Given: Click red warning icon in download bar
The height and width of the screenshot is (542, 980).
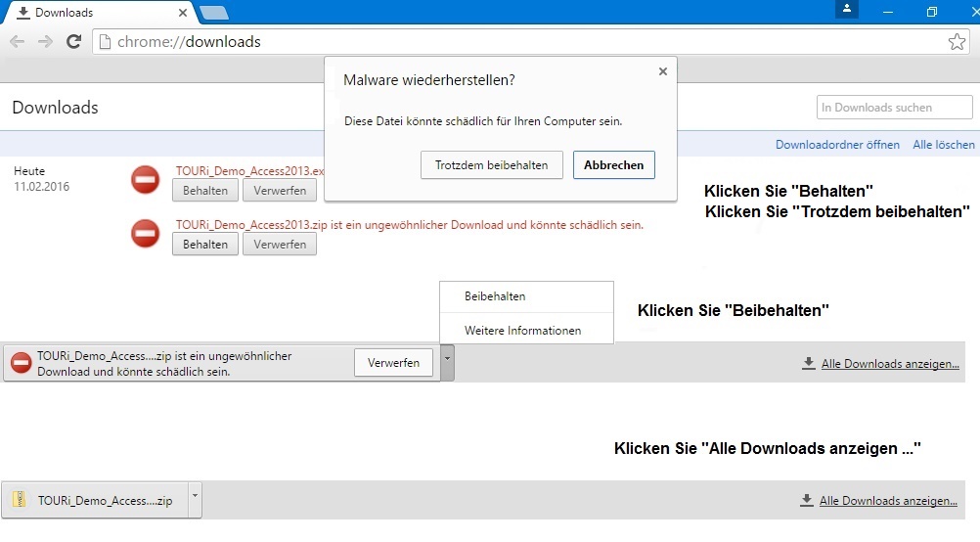Looking at the screenshot, I should 21,363.
